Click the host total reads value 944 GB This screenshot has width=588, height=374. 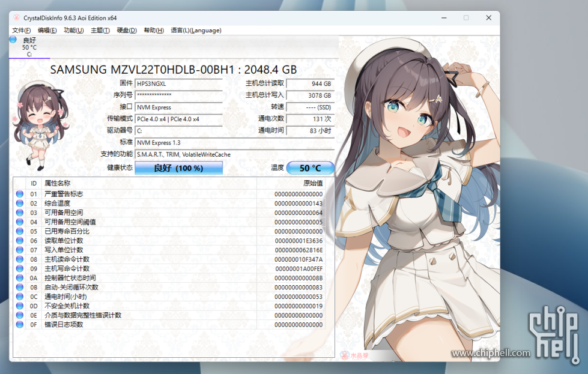[x=310, y=83]
